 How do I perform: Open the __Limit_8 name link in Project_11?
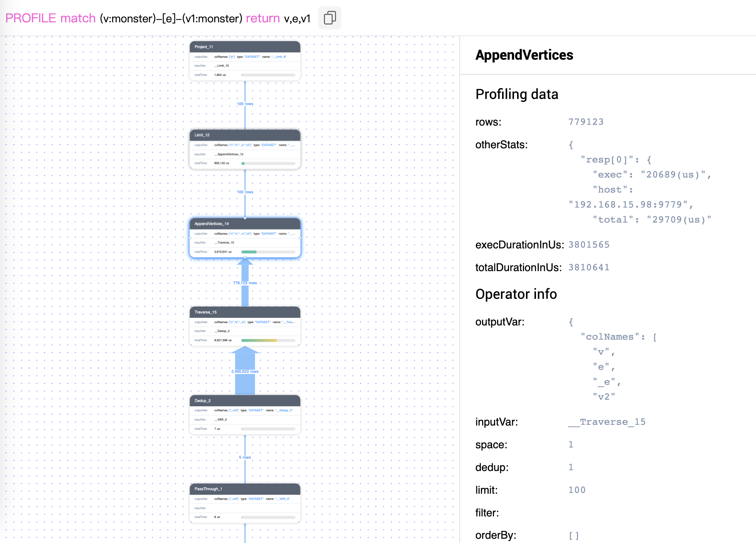(279, 57)
